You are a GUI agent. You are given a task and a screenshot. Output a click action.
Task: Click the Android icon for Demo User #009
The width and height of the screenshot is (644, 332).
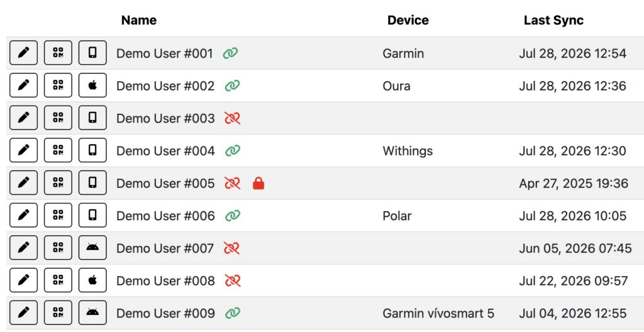[x=92, y=313]
